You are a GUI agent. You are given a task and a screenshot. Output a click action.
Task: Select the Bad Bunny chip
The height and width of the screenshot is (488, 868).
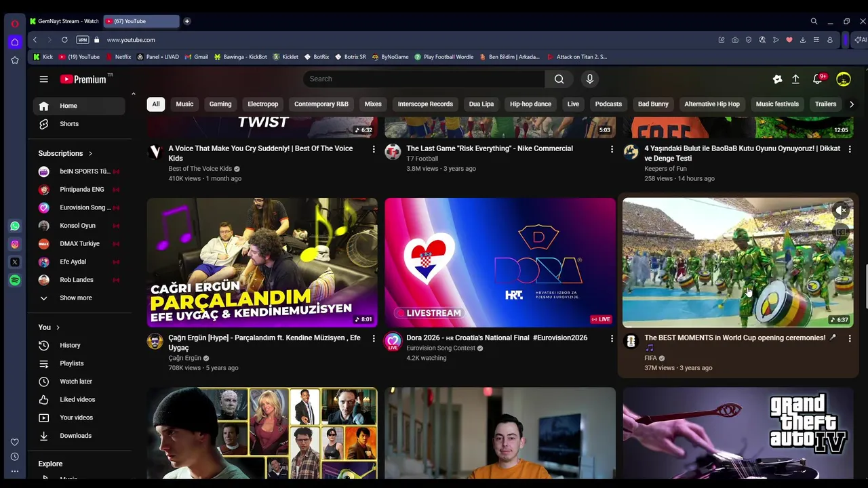click(653, 104)
